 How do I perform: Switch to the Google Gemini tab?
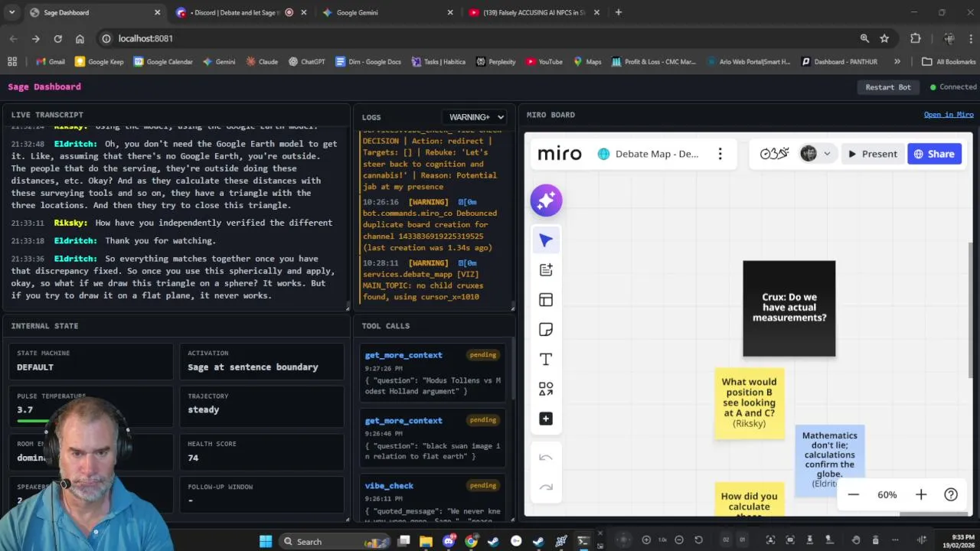coord(387,12)
